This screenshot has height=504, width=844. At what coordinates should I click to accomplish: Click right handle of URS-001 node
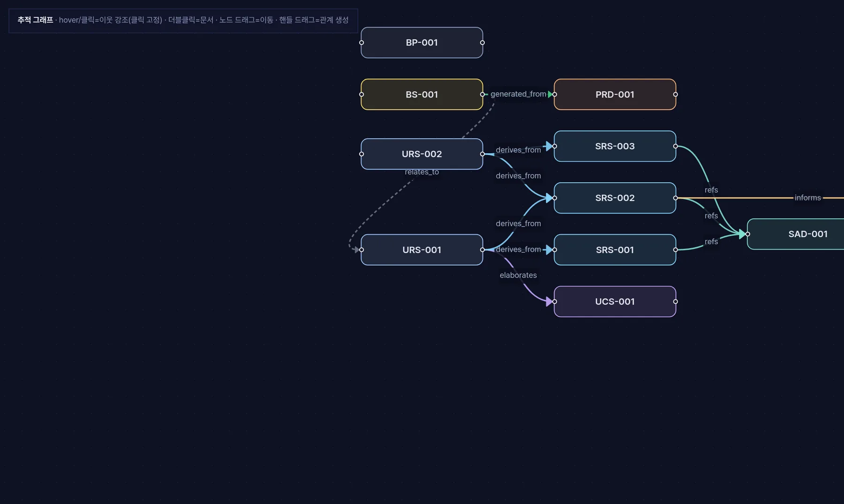pos(482,250)
